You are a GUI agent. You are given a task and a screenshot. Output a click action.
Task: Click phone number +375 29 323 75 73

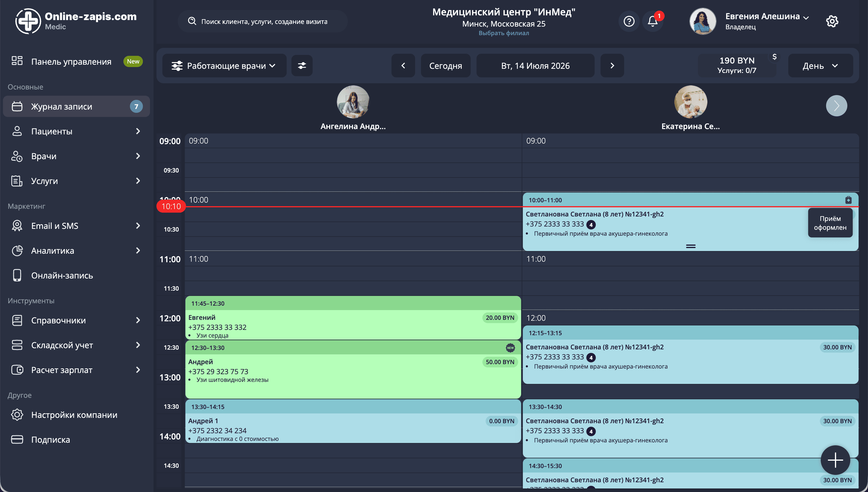point(218,372)
